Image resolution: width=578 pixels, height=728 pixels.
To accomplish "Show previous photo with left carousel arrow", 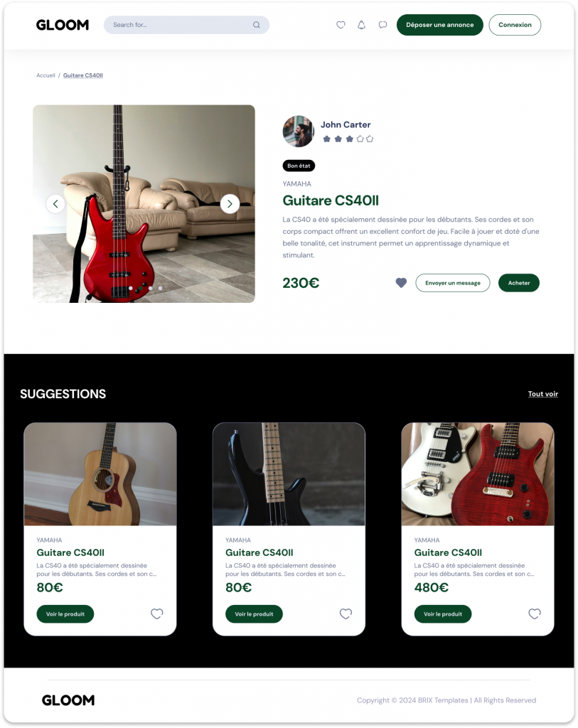I will click(55, 204).
